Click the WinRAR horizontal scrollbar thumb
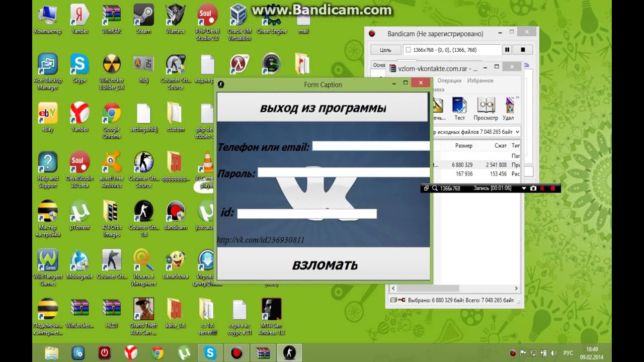This screenshot has height=362, width=644. click(428, 289)
